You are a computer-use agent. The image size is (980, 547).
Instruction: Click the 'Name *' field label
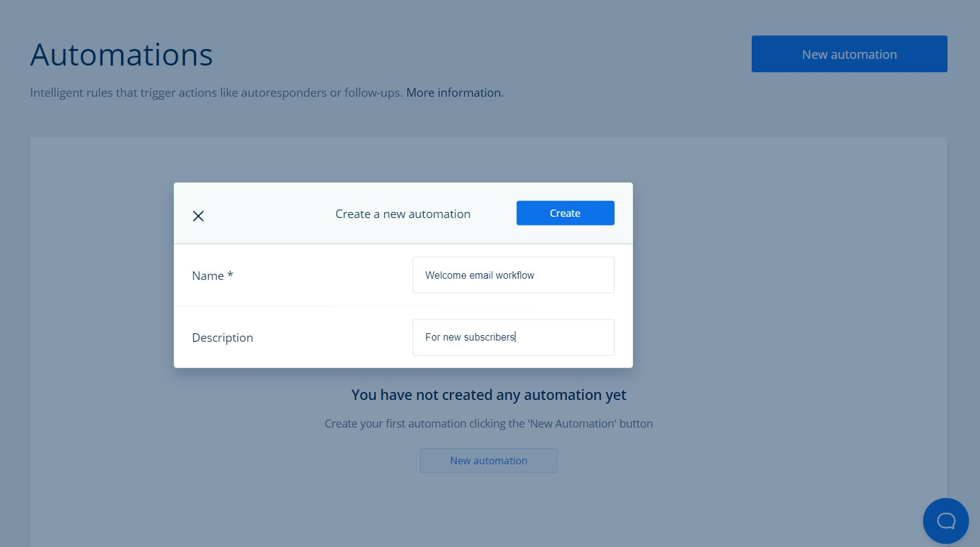click(212, 276)
